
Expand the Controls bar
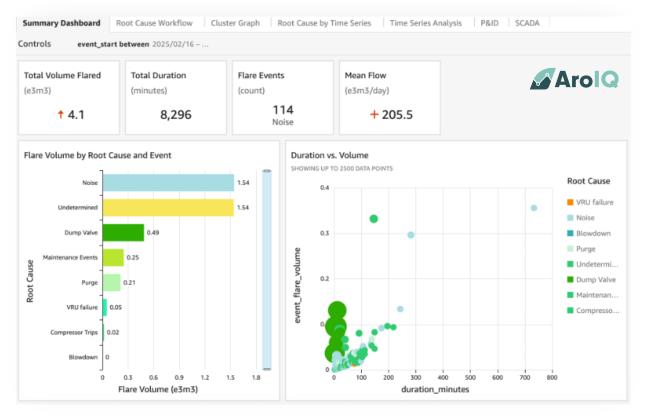click(x=35, y=44)
